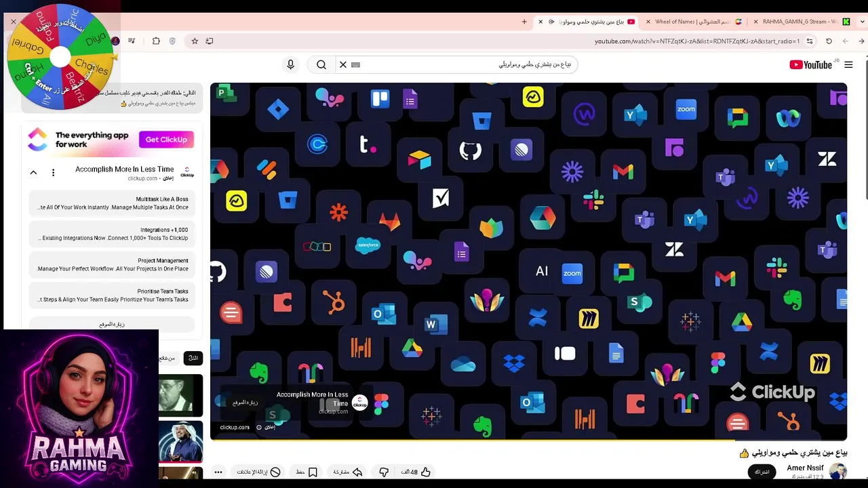This screenshot has height=488, width=868.
Task: Open the ClickUp ad three-dot options
Action: click(x=53, y=173)
